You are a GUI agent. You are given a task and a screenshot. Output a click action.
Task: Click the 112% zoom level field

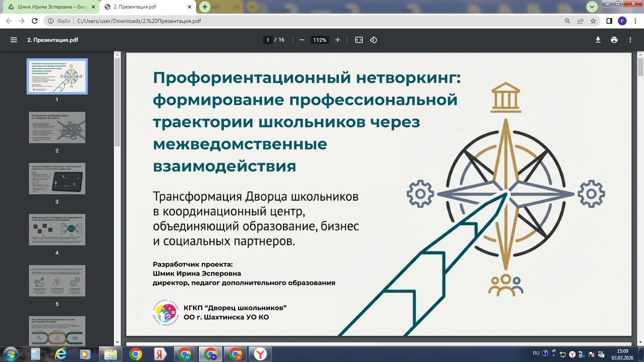coord(320,40)
